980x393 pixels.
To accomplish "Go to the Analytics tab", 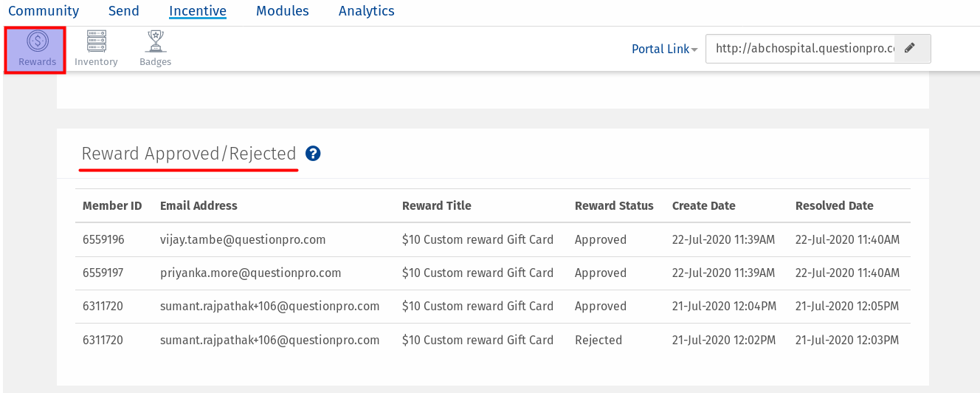I will click(366, 11).
